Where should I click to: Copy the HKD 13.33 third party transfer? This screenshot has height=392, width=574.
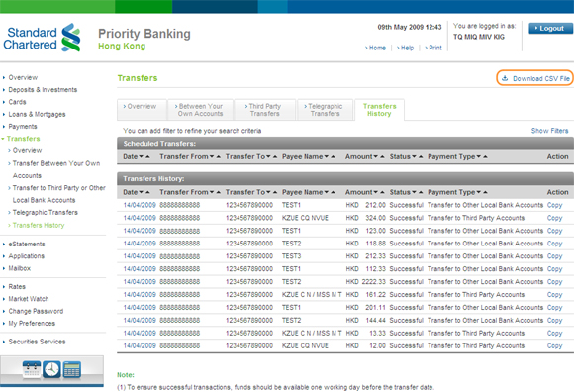click(x=554, y=333)
